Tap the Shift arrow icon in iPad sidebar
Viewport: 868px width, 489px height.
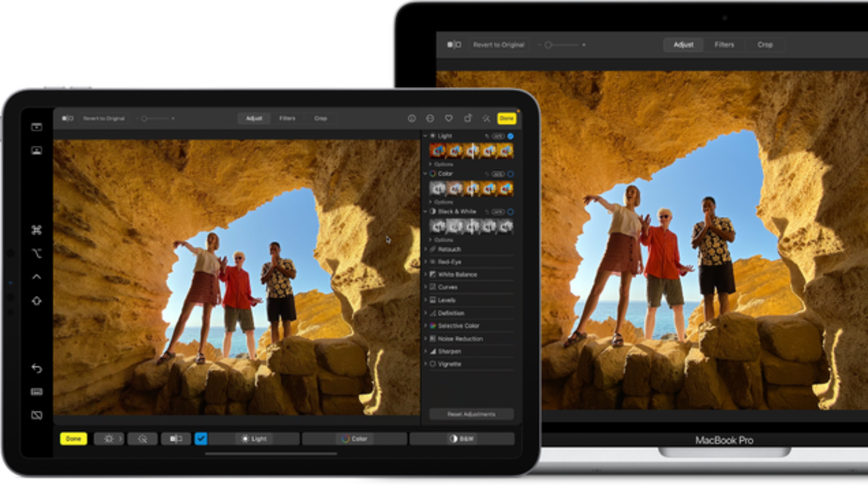[x=37, y=301]
